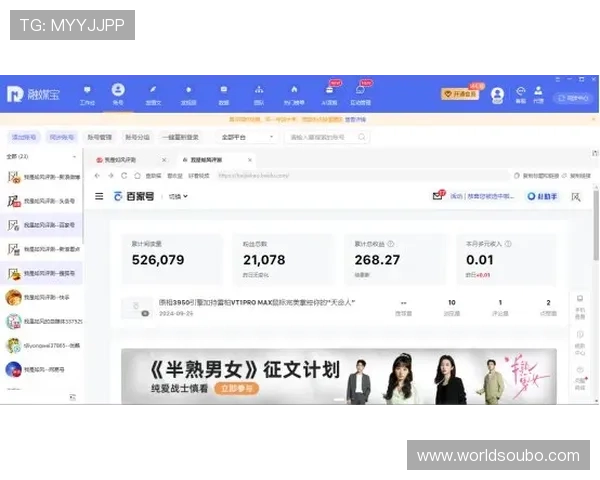Screen dimensions: 600x480
Task: Click the info icon beside 累计总收益
Action: point(391,244)
